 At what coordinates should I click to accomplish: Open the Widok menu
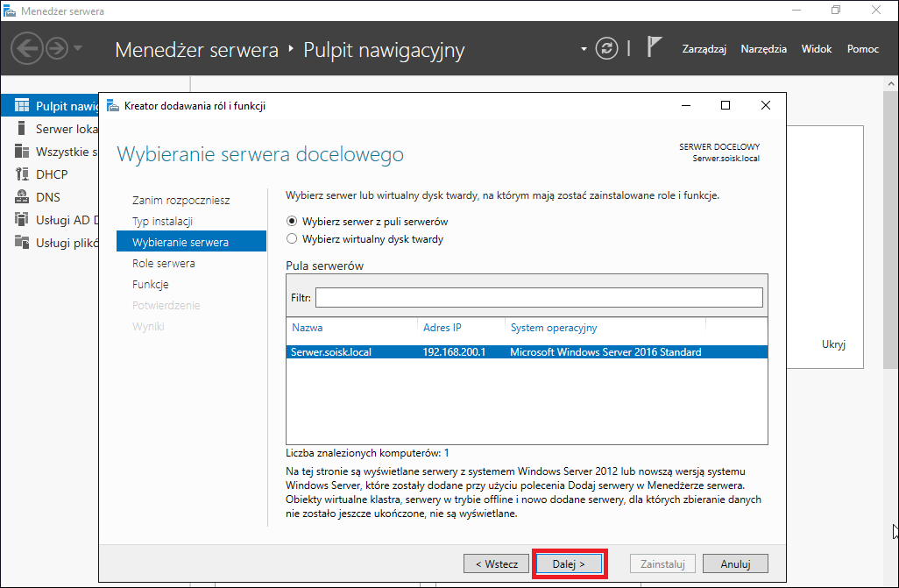tap(817, 49)
